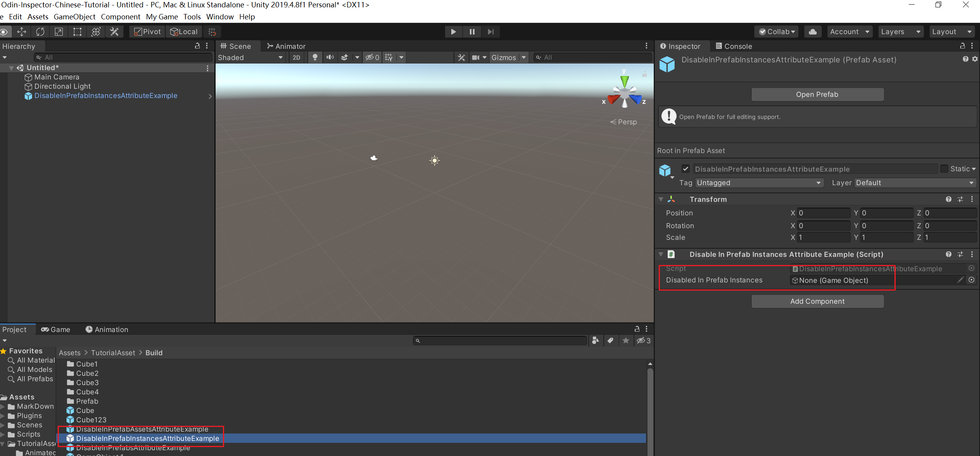Select the combined Transform tool
This screenshot has height=456, width=980.
click(x=96, y=32)
